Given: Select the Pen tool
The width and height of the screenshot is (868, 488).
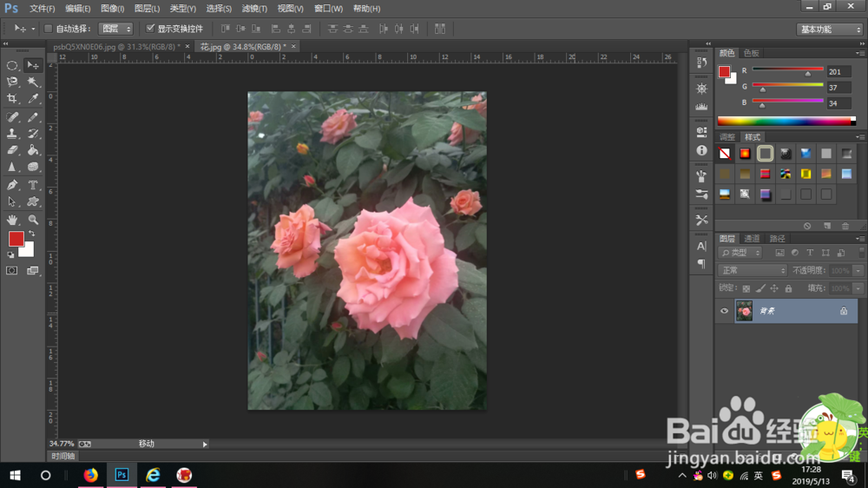Looking at the screenshot, I should [x=11, y=185].
